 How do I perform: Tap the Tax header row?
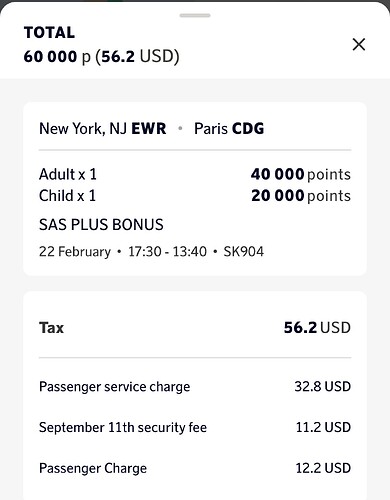point(195,327)
